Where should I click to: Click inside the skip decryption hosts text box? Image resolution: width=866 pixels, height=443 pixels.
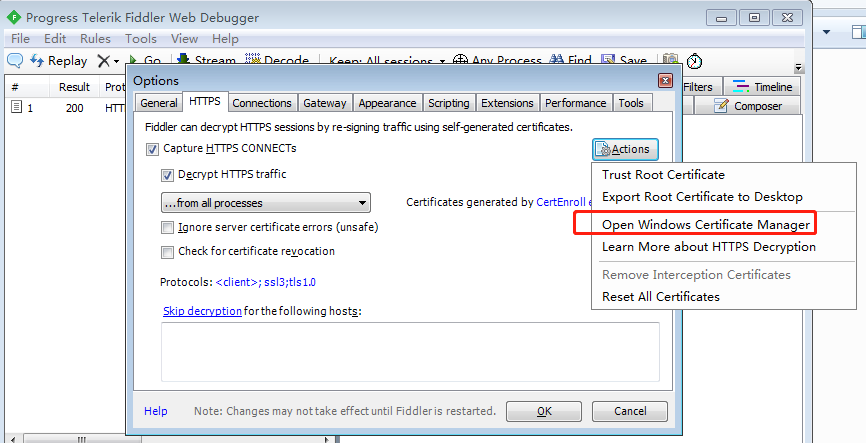coord(410,352)
